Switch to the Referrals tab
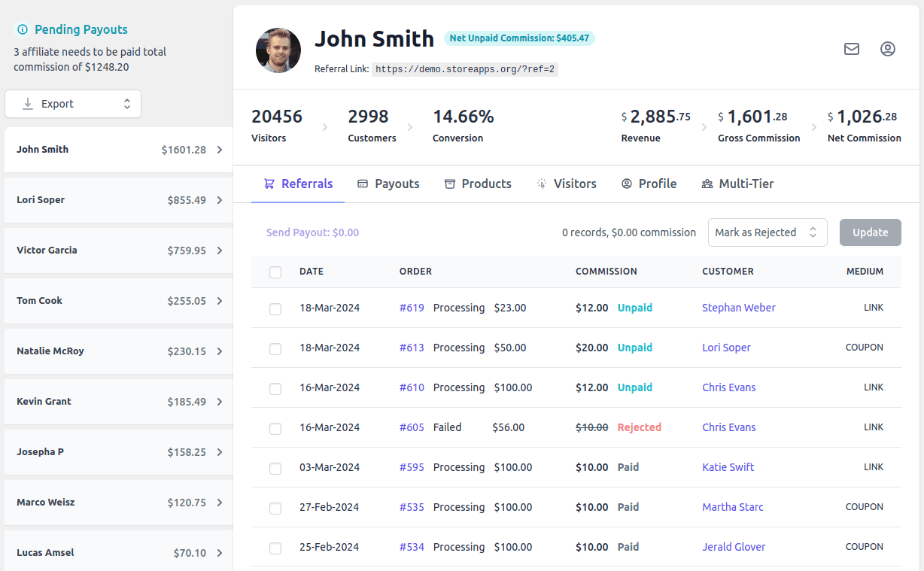924x571 pixels. (298, 184)
